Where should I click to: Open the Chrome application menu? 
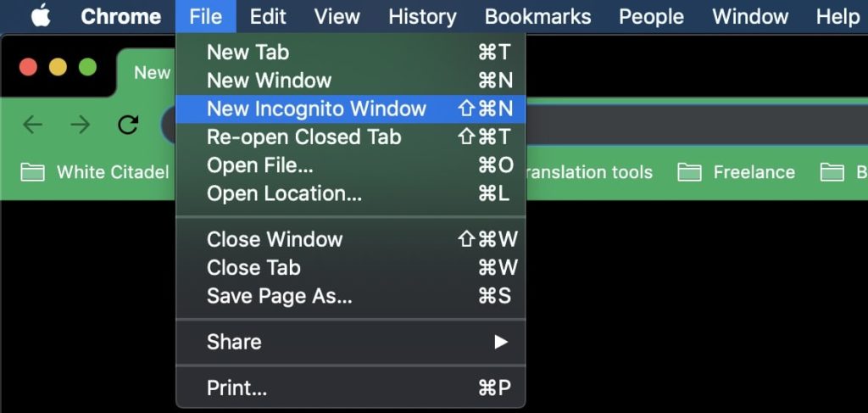click(120, 17)
